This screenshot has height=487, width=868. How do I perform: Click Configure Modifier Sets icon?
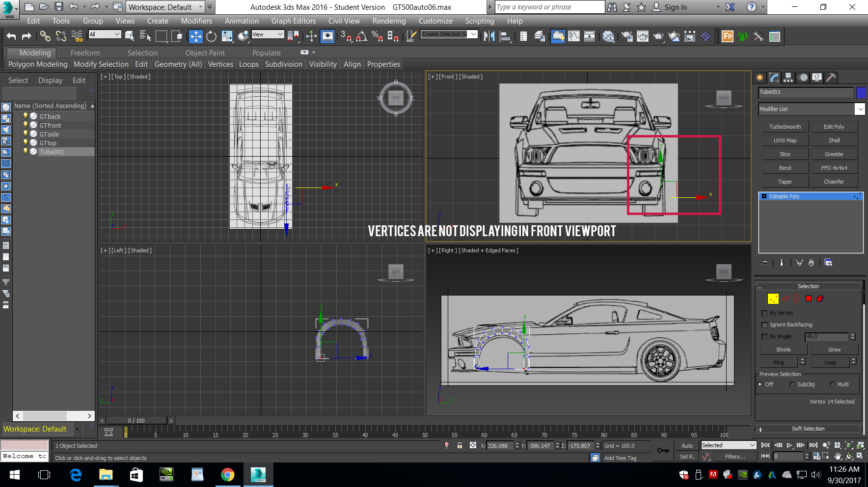pyautogui.click(x=828, y=263)
